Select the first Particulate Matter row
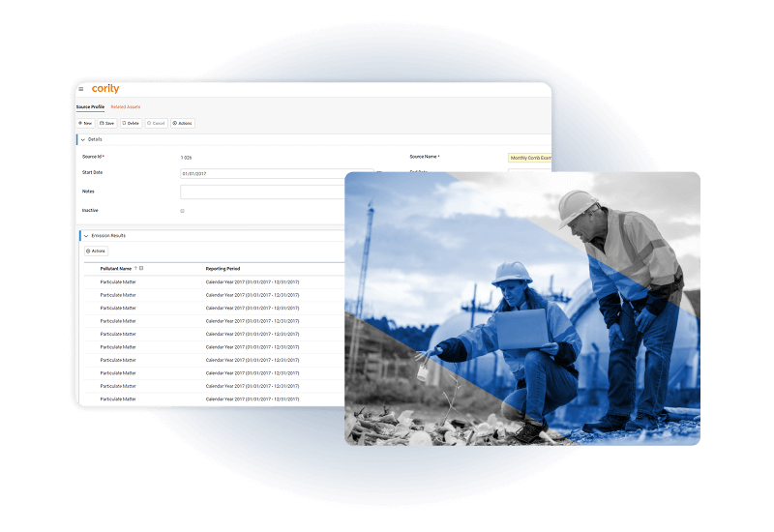 pos(118,281)
